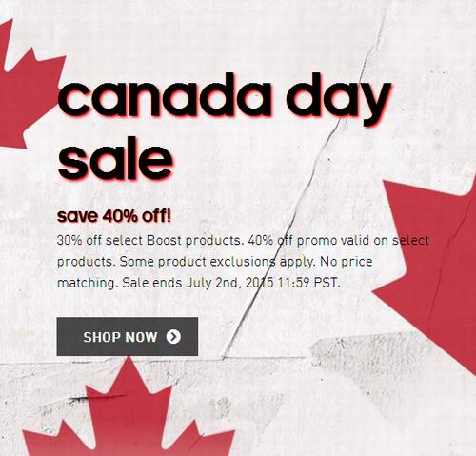This screenshot has height=456, width=476.
Task: Click the "save 40% off!" subheading
Action: point(114,216)
